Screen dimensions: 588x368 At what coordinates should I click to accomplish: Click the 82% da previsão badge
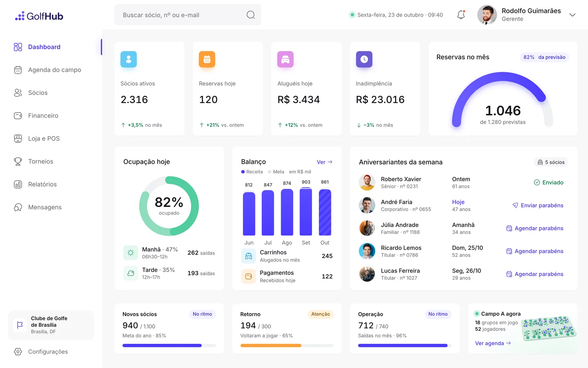tap(544, 57)
